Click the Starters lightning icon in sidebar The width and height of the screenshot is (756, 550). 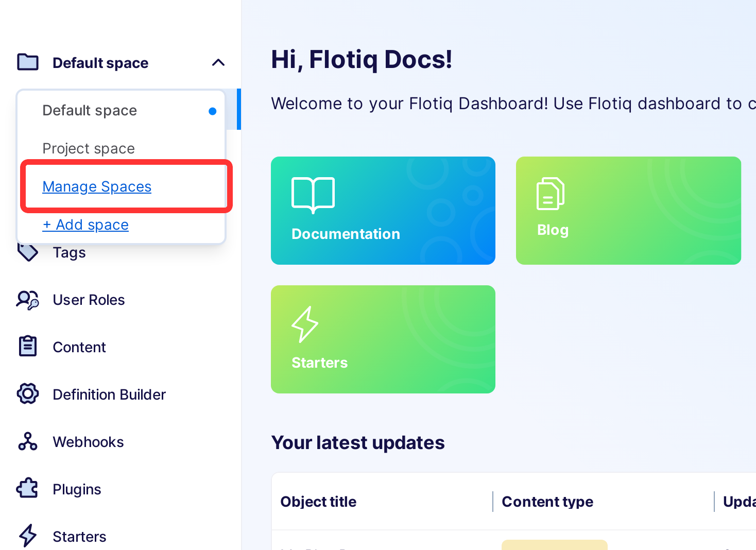coord(28,536)
